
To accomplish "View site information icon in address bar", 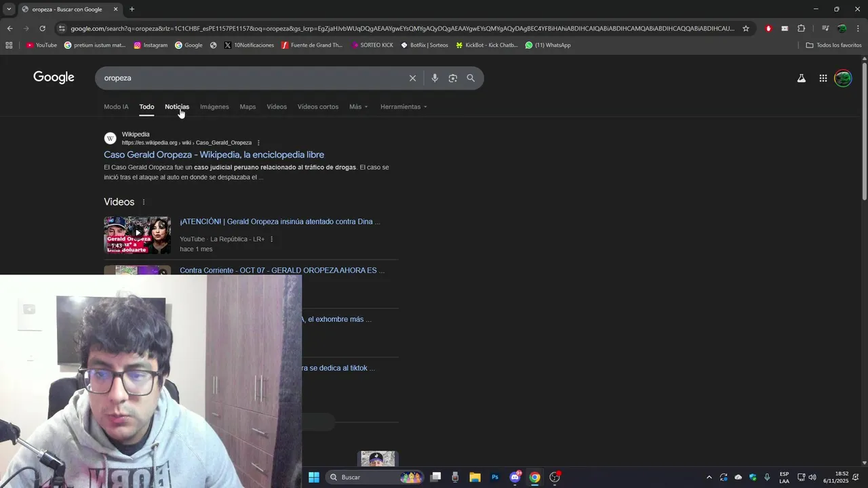I will [62, 28].
